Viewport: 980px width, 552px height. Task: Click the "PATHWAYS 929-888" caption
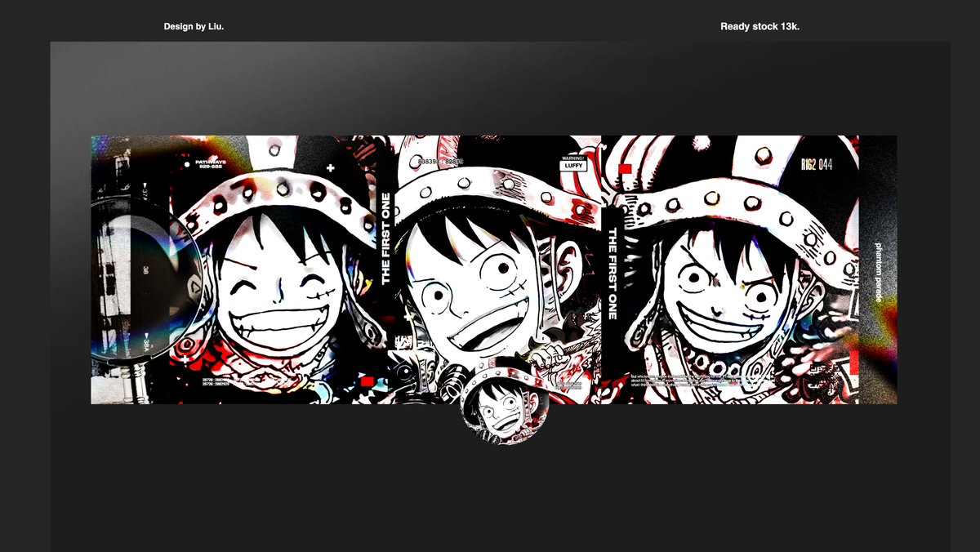(x=210, y=164)
